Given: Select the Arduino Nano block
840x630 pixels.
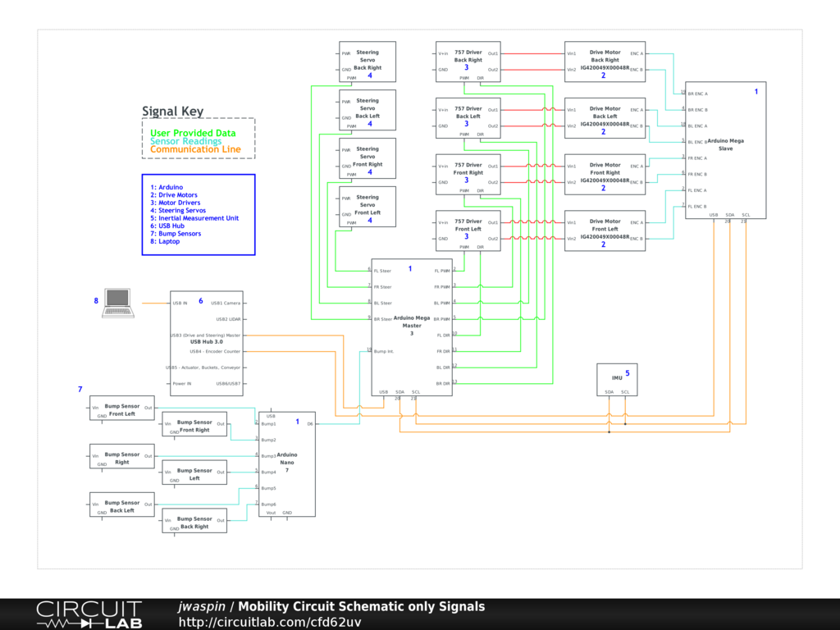Looking at the screenshot, I should pos(287,463).
